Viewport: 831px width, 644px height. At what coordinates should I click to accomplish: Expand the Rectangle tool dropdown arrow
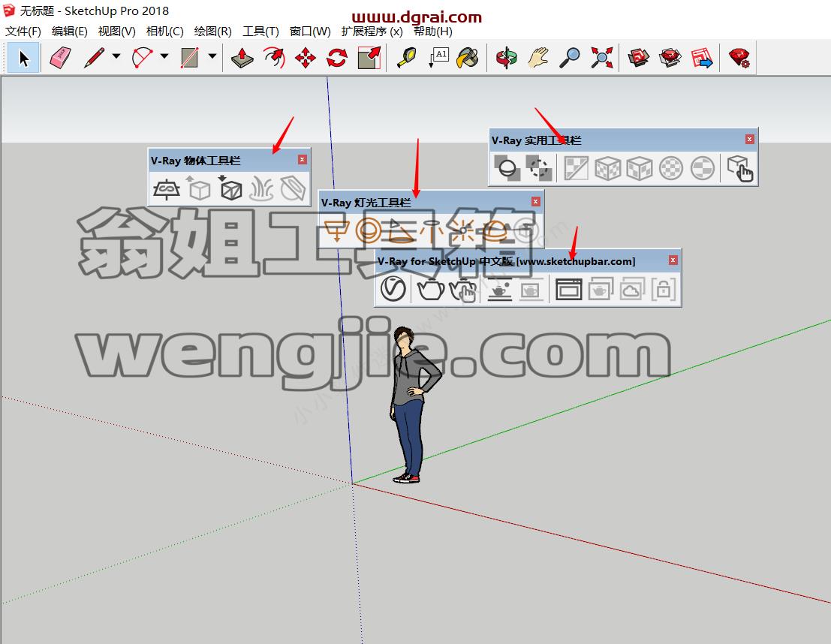point(212,56)
